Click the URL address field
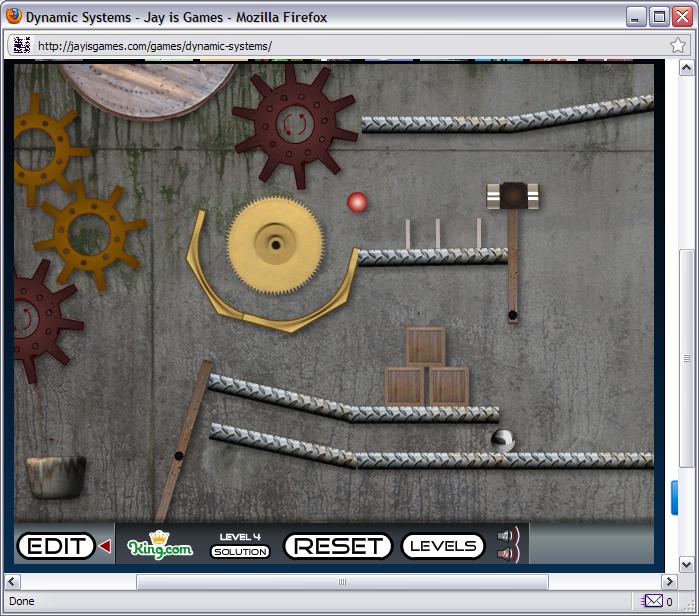The height and width of the screenshot is (616, 699). pos(340,45)
